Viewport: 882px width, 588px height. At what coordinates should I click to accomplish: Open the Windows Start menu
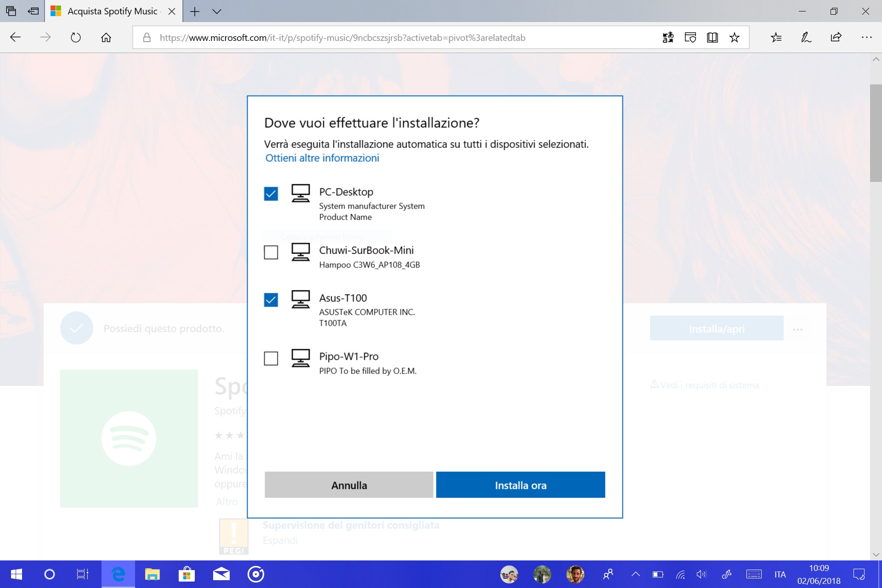click(x=17, y=574)
